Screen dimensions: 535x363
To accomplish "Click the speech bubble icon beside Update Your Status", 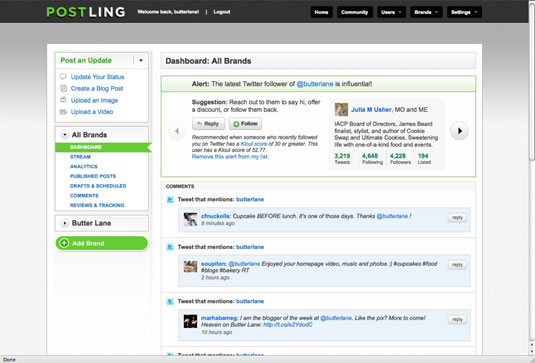I will [63, 77].
